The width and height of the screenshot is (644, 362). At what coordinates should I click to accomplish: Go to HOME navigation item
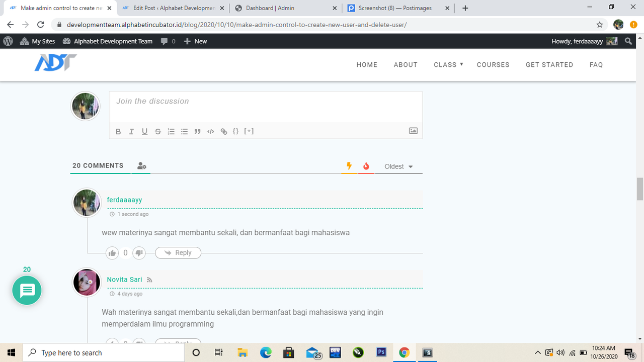(x=367, y=64)
